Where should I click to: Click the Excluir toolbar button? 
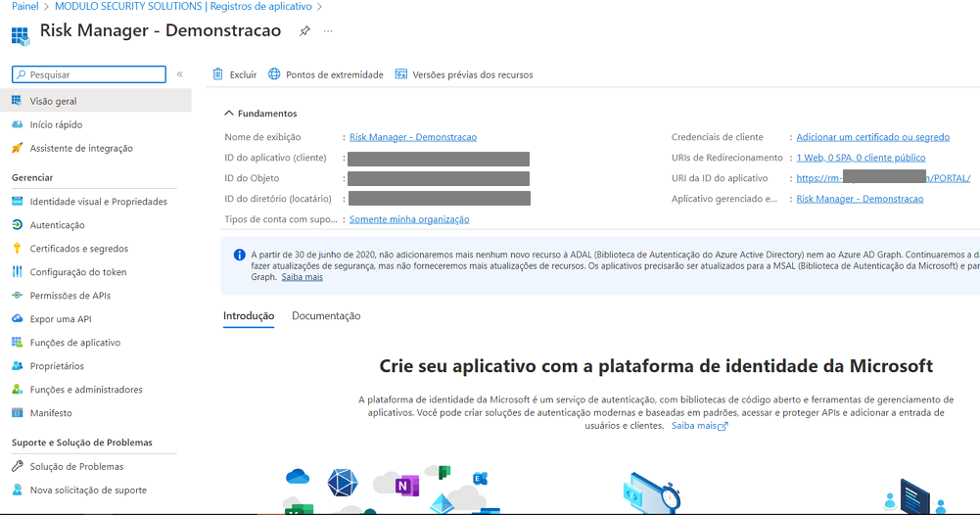tap(235, 74)
